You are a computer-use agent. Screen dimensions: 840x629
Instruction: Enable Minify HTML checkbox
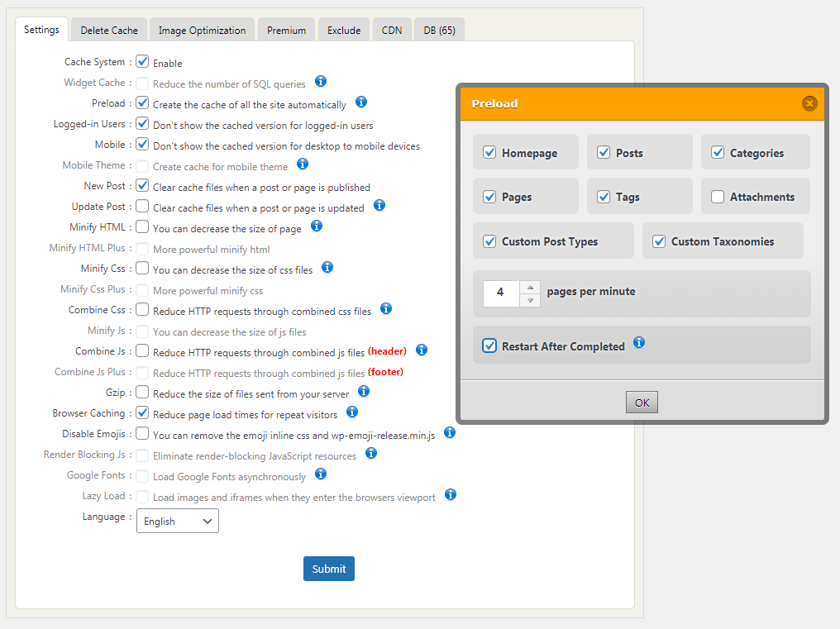tap(142, 227)
